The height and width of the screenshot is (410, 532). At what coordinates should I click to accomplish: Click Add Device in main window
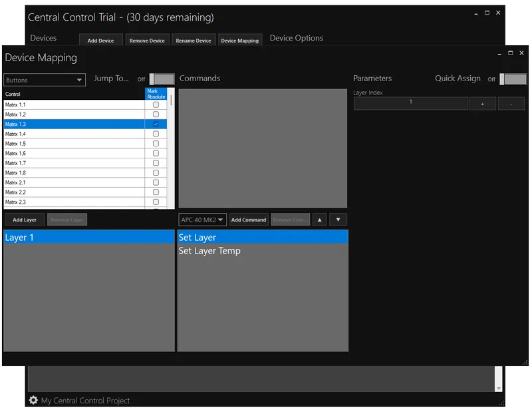tap(101, 41)
